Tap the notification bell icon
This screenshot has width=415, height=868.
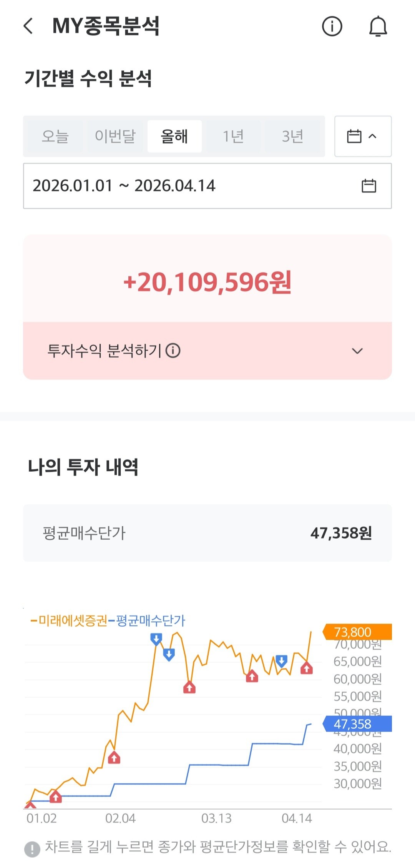click(378, 26)
